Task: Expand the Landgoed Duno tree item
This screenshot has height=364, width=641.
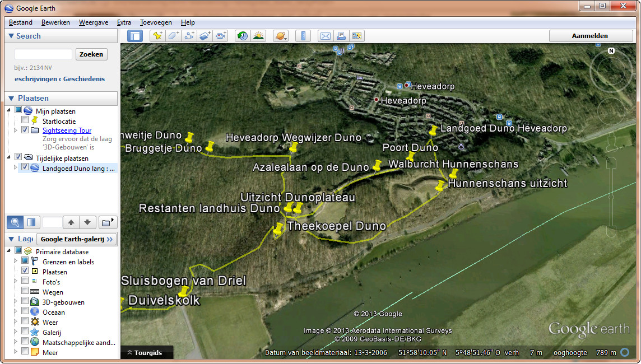Action: 15,167
